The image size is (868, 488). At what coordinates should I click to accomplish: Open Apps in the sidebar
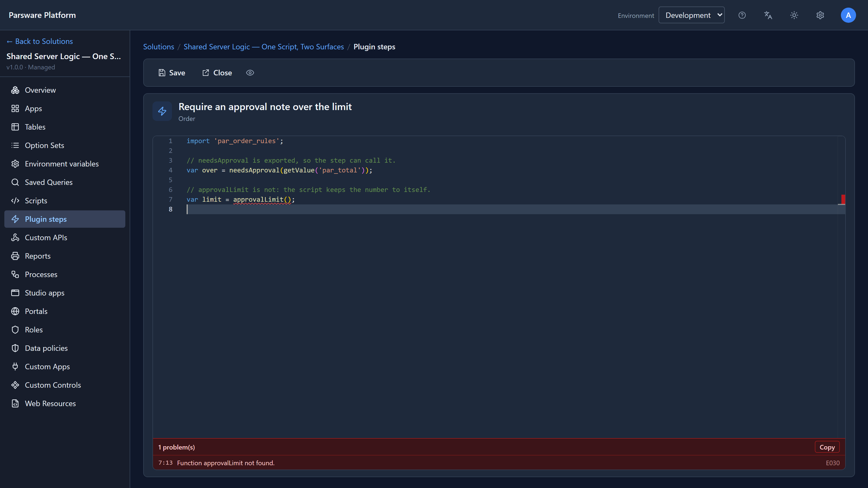click(65, 108)
